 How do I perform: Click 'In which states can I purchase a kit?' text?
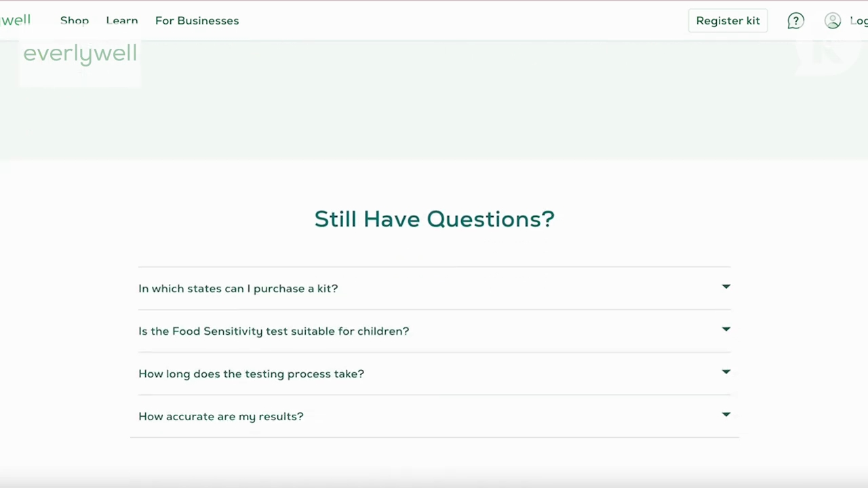point(238,289)
